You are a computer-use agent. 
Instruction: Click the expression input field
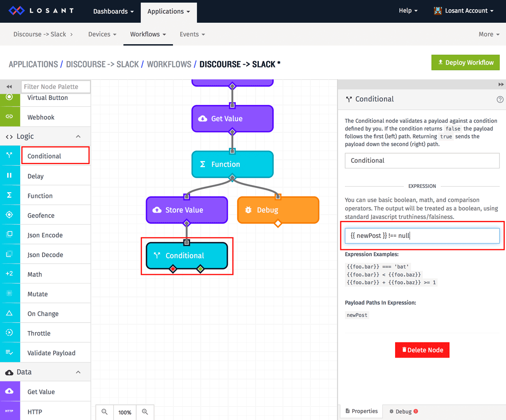click(x=422, y=236)
